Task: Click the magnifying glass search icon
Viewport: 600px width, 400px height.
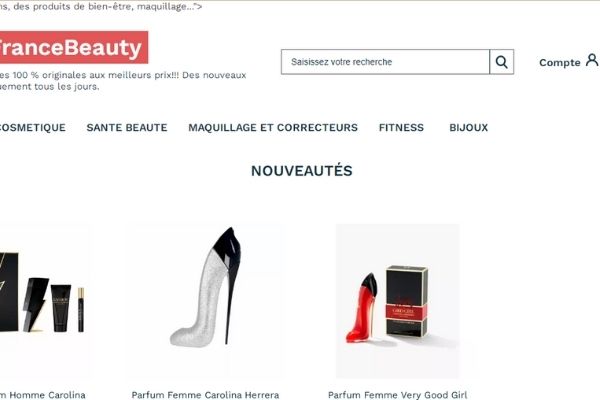Action: [x=502, y=62]
